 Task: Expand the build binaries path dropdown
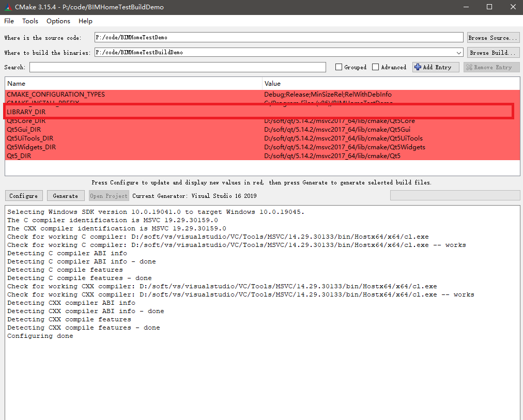pyautogui.click(x=459, y=53)
